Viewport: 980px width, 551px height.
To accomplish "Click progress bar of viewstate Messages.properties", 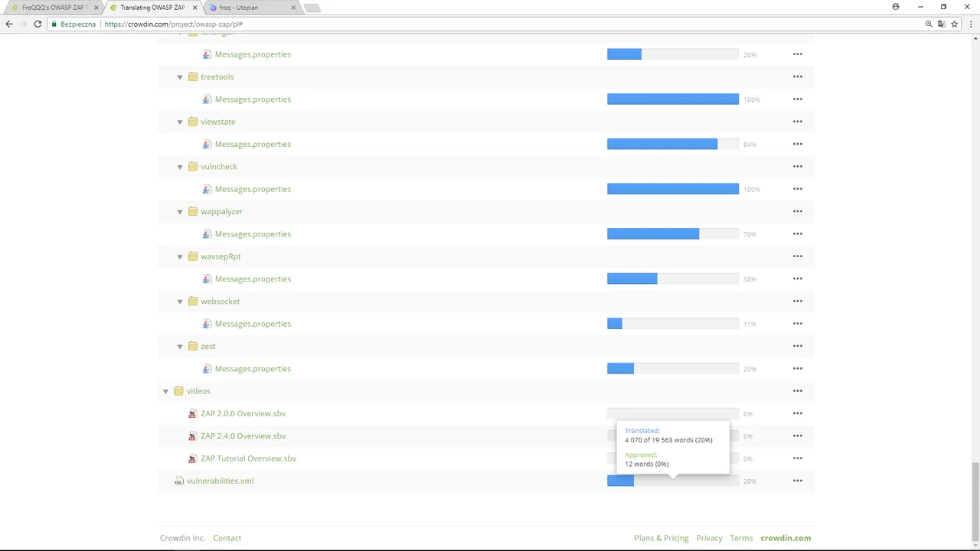I will pyautogui.click(x=673, y=144).
